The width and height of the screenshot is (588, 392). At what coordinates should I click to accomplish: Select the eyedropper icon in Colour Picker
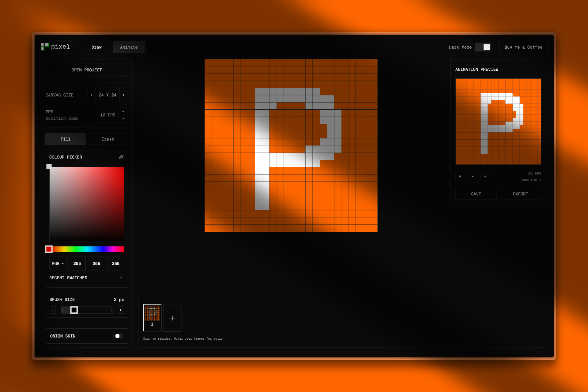[x=121, y=157]
